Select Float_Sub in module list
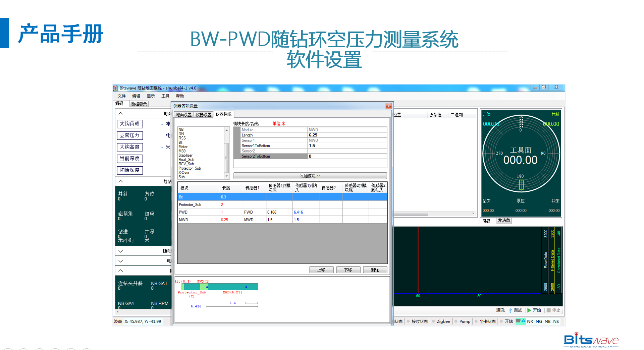Viewport: 644px width, 350px height. point(186,160)
